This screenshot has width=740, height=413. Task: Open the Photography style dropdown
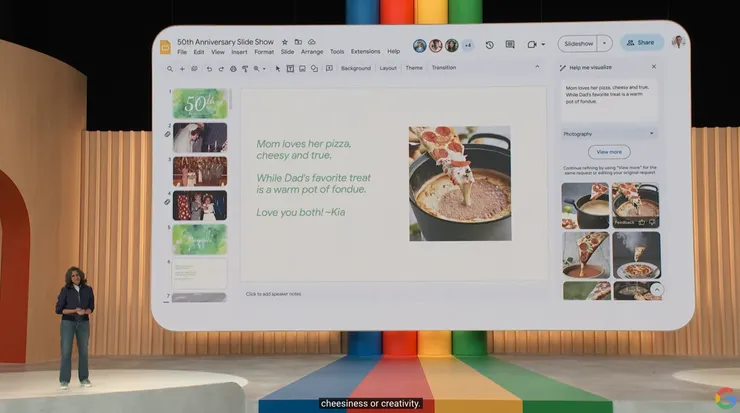[x=608, y=134]
